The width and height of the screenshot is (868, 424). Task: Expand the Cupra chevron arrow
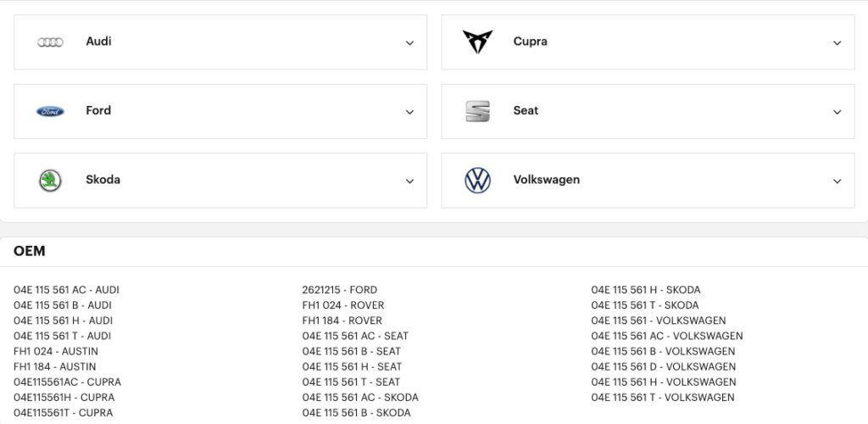(837, 42)
